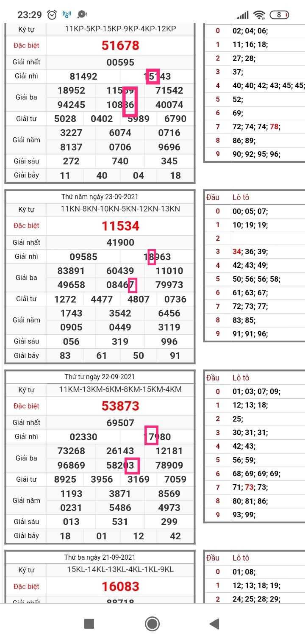This screenshot has height=644, width=305.
Task: Tap the hotspot indicator in status bar
Action: tap(67, 15)
